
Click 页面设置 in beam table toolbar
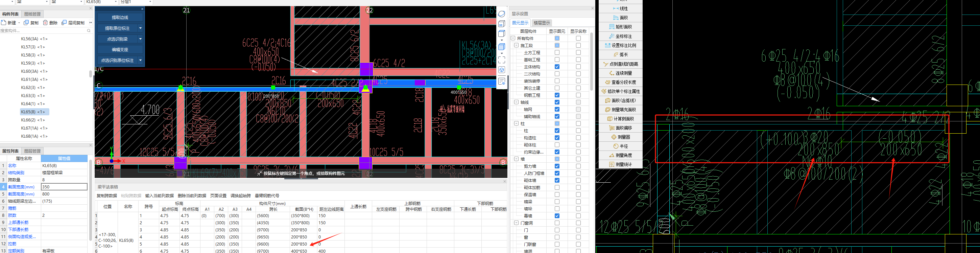(218, 195)
